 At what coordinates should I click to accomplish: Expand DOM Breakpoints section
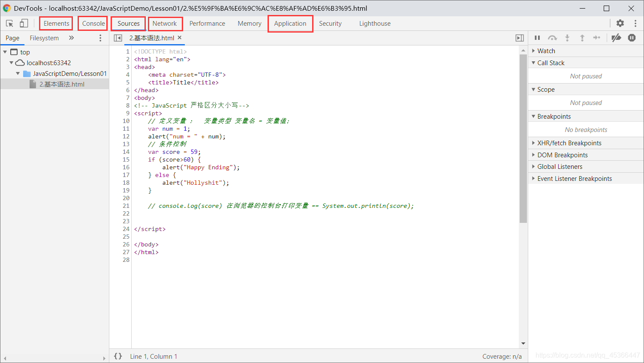coord(533,155)
